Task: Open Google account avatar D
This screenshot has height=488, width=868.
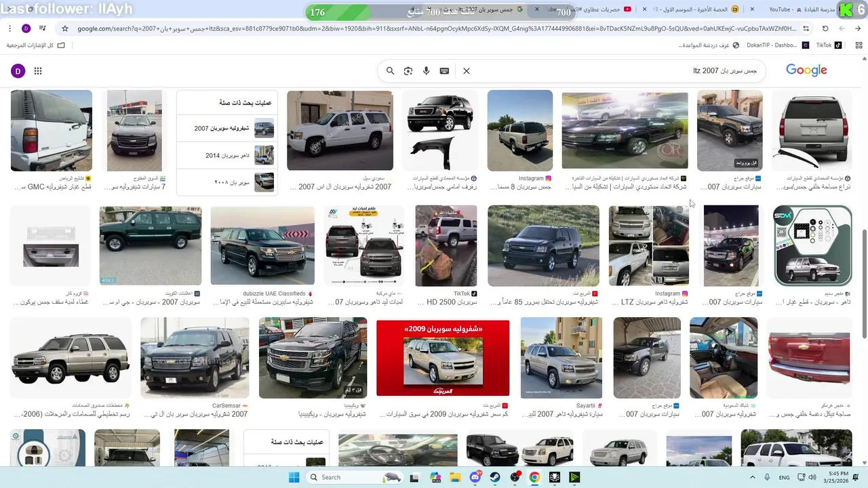Action: click(18, 71)
